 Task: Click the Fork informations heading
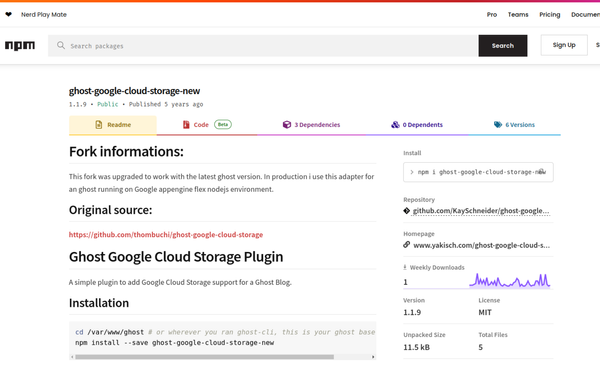click(x=126, y=152)
